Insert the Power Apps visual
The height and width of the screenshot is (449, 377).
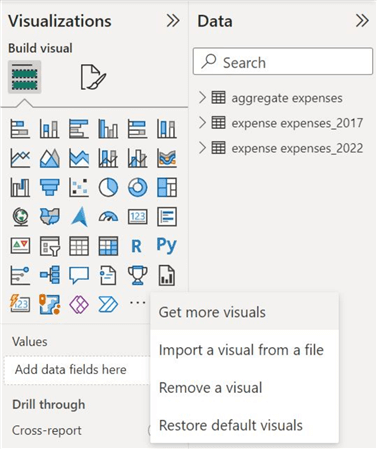click(79, 304)
